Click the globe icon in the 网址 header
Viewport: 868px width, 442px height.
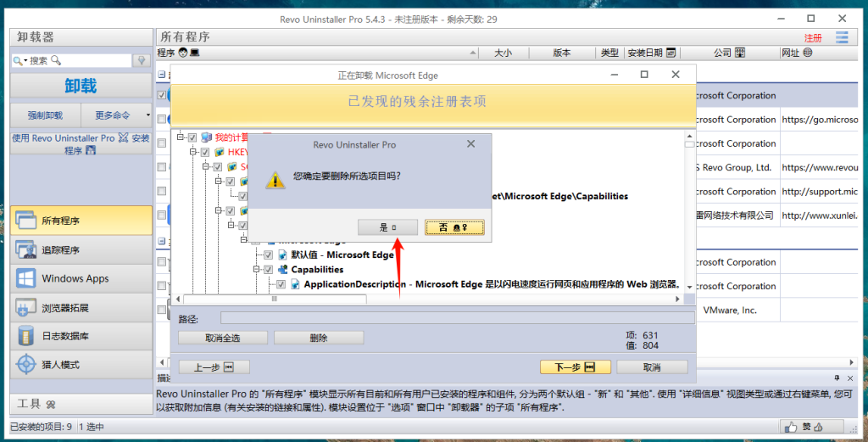[x=808, y=53]
